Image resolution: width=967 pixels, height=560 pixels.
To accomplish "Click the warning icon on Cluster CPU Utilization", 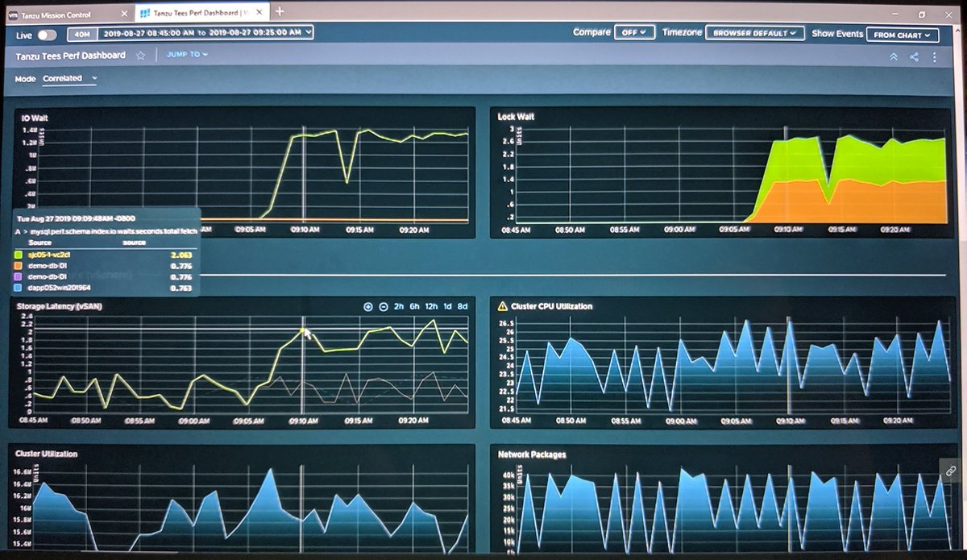I will (502, 306).
